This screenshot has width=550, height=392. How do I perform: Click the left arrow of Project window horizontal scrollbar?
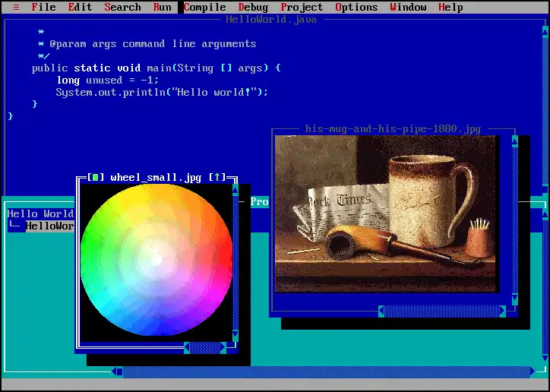point(114,371)
